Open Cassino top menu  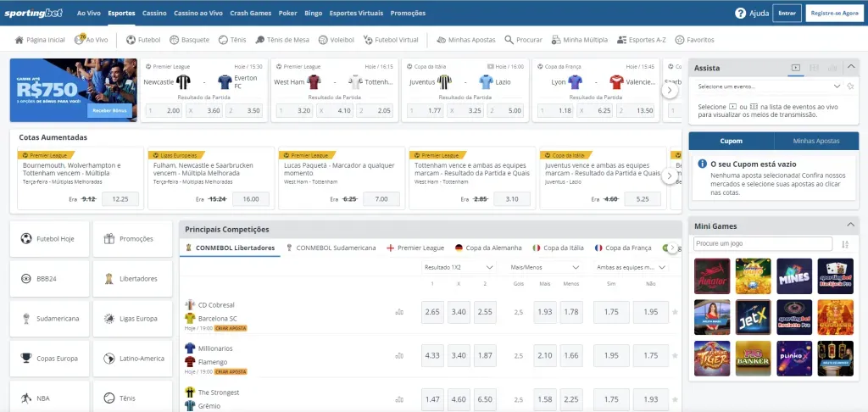154,13
